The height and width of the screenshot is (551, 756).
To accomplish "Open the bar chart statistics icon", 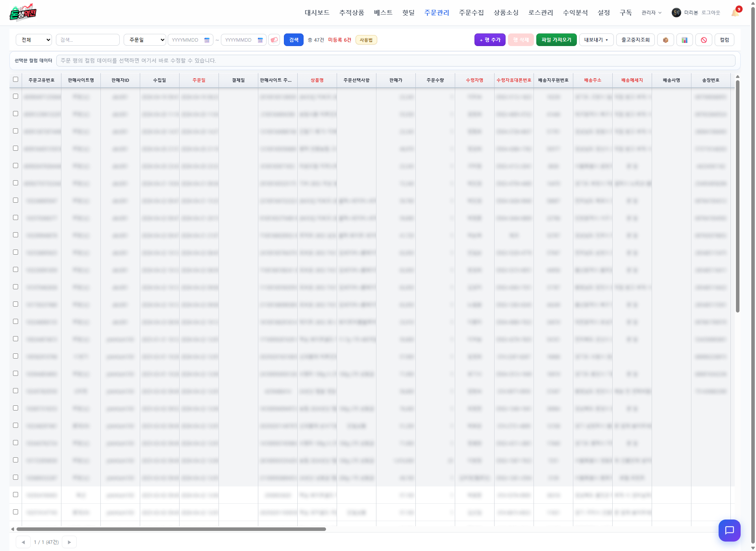I will coord(685,40).
